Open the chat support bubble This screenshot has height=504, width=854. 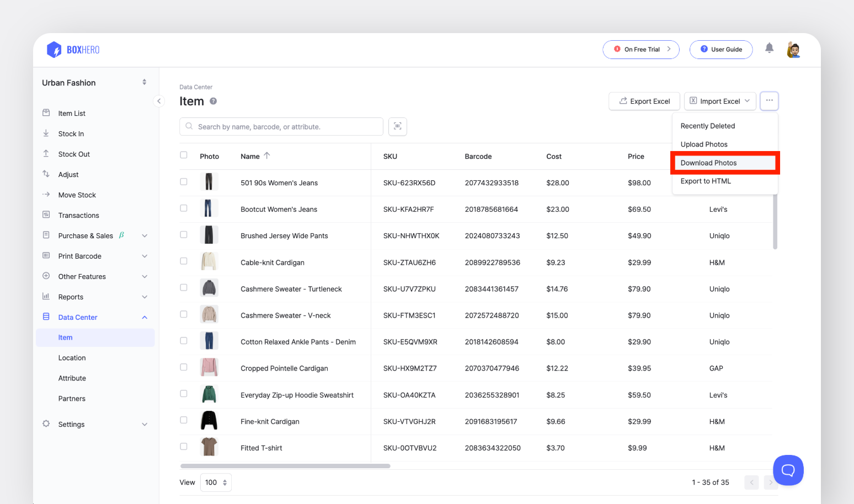point(788,470)
